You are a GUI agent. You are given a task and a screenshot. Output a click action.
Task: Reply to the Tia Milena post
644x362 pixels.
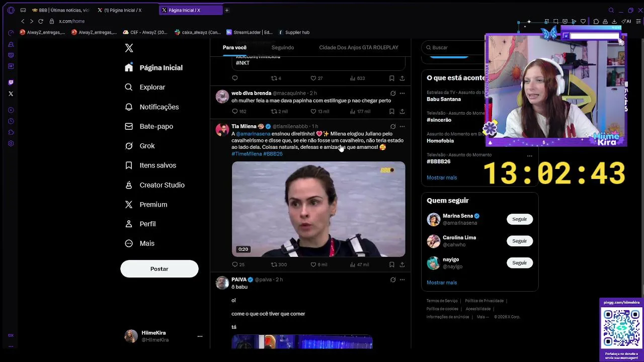pos(235,264)
